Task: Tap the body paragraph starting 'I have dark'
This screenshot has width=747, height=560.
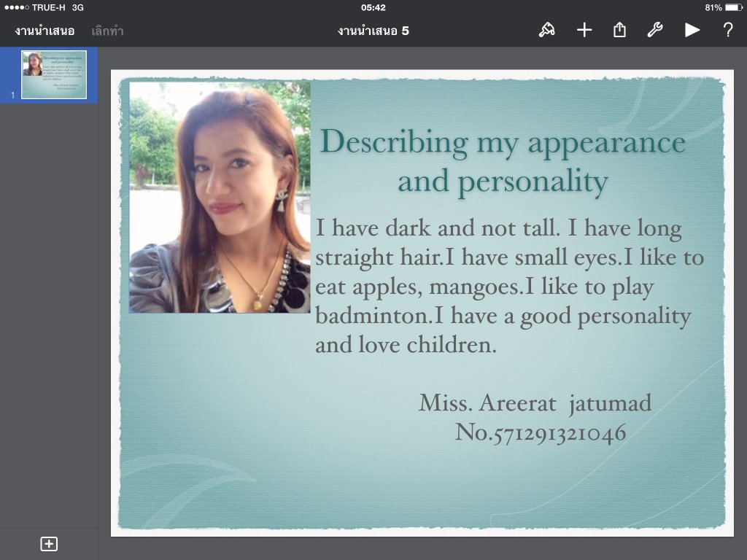Action: point(509,286)
